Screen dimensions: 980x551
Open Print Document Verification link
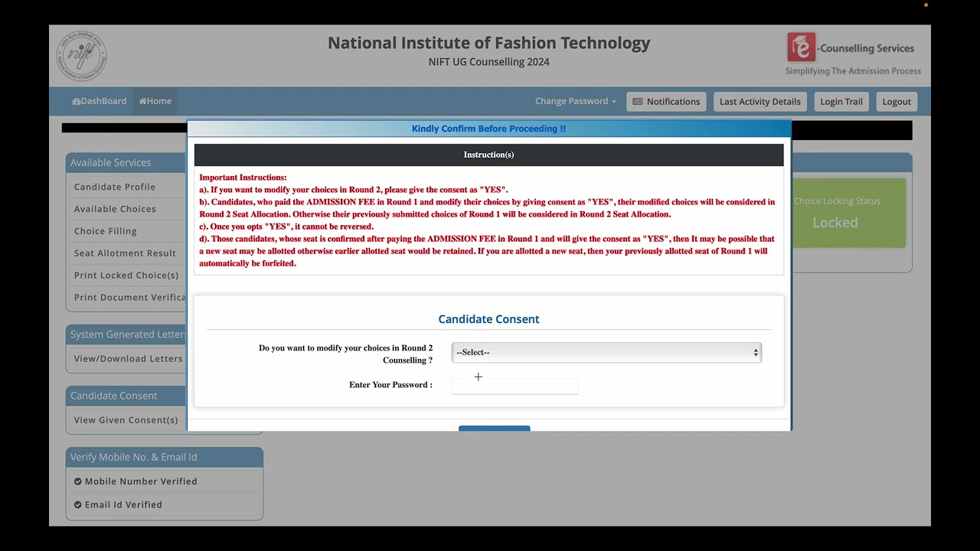129,298
